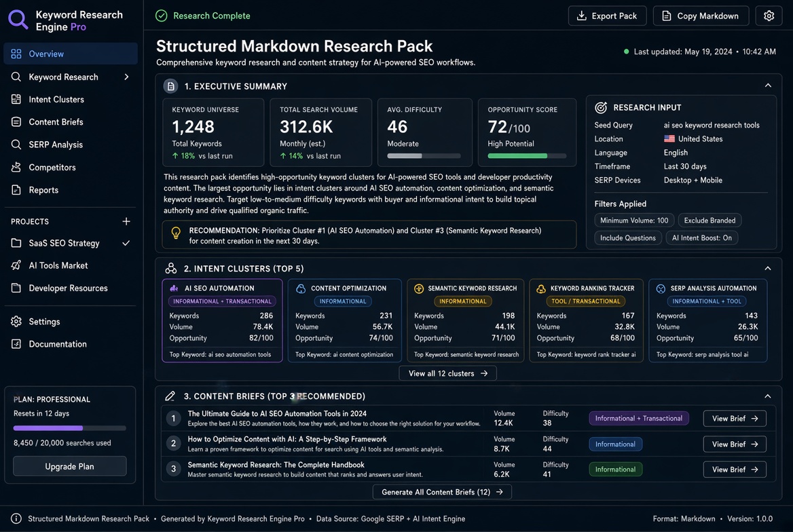Click the AI Tools Market rocket icon
Screen dimensions: 793x532
pyautogui.click(x=16, y=265)
